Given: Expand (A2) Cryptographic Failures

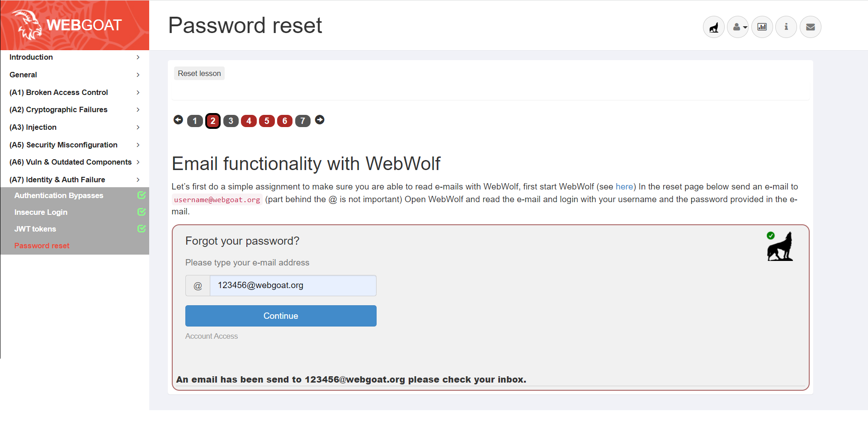Looking at the screenshot, I should [x=75, y=109].
